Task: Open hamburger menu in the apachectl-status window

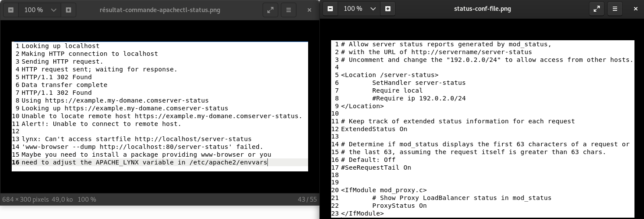Action: (288, 10)
